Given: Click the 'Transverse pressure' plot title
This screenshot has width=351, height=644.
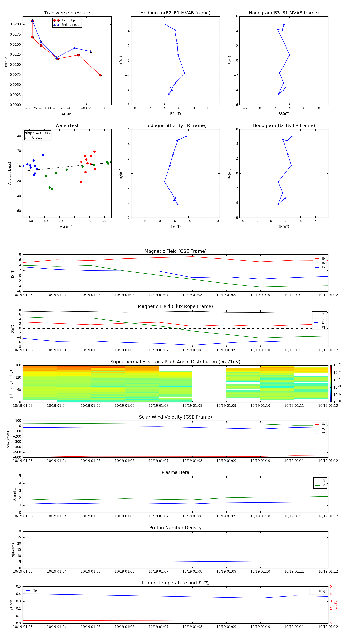Looking at the screenshot, I should [67, 13].
